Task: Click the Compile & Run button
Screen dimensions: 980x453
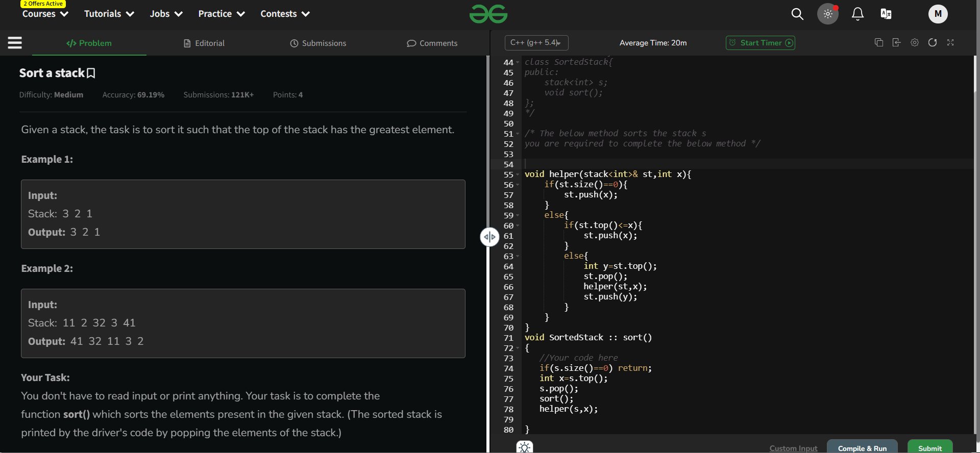Action: click(x=862, y=447)
